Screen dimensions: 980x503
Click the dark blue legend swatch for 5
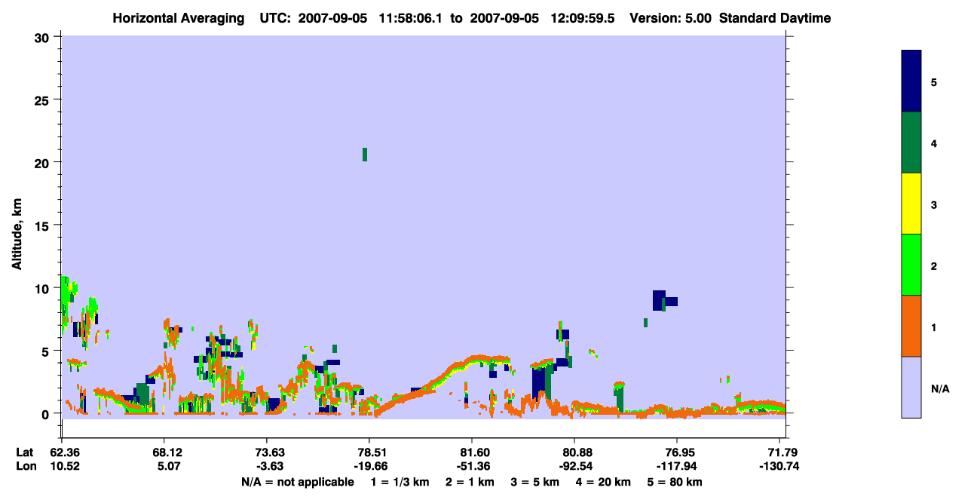tap(911, 81)
